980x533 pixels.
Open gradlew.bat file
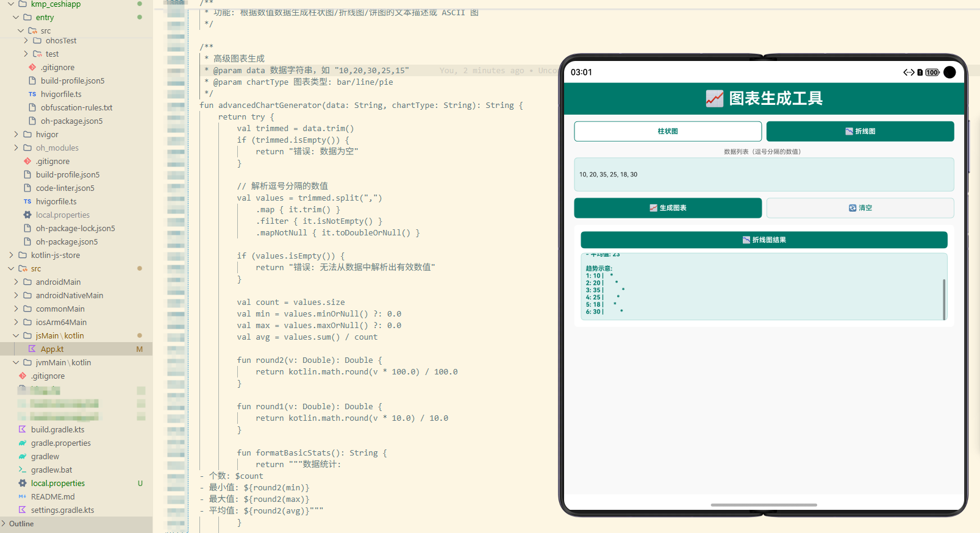pyautogui.click(x=51, y=470)
